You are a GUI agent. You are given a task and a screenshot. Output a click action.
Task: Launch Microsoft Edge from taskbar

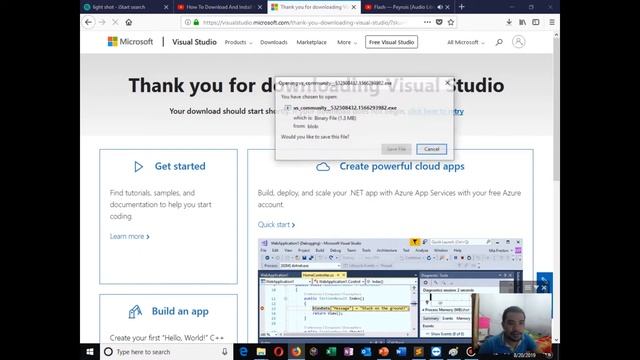244,351
